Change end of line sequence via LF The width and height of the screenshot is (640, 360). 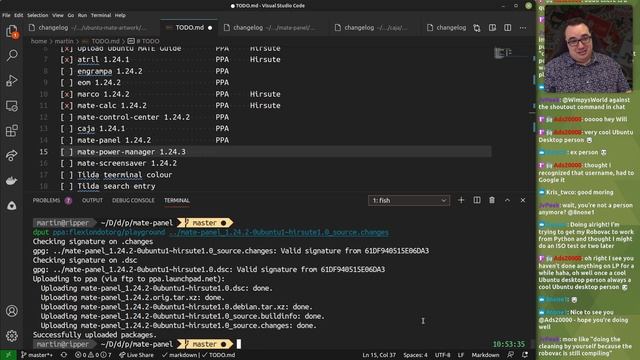[x=461, y=355]
